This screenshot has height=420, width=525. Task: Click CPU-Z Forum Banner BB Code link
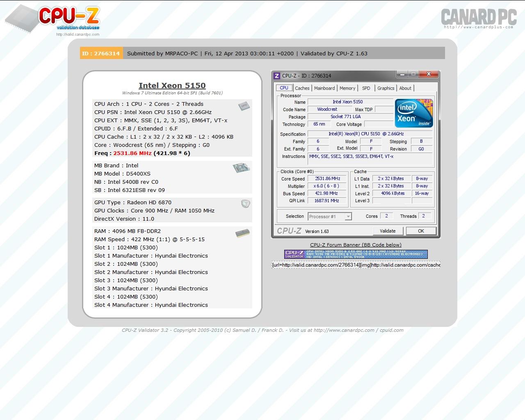(356, 245)
